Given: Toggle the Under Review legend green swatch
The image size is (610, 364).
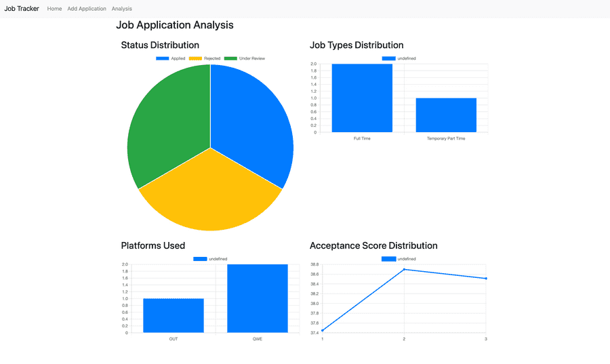Looking at the screenshot, I should tap(230, 58).
